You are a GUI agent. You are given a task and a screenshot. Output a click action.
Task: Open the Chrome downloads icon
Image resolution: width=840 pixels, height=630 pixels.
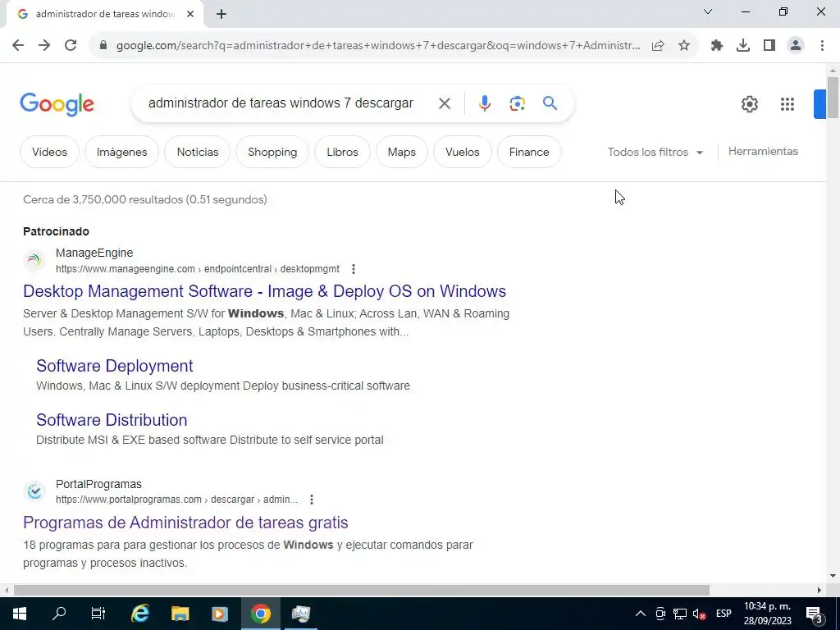click(x=743, y=46)
